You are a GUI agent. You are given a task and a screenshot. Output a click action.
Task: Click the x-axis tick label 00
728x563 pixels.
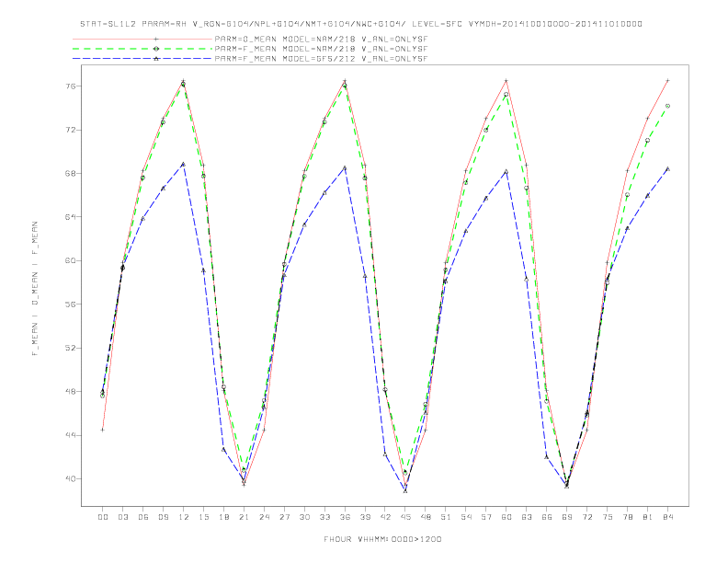pyautogui.click(x=103, y=517)
